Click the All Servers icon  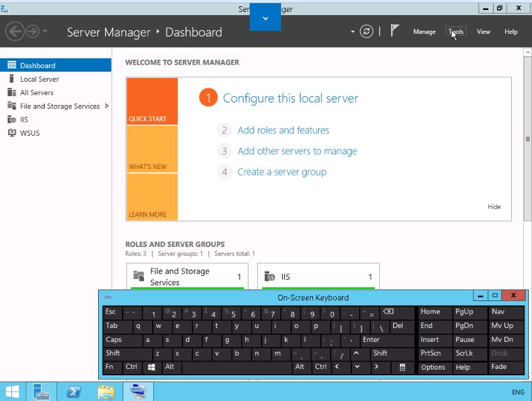click(12, 92)
